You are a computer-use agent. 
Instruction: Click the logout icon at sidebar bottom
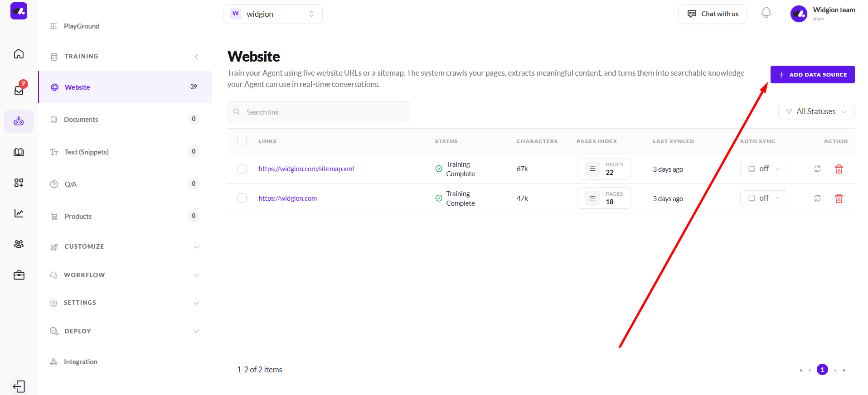[x=19, y=386]
